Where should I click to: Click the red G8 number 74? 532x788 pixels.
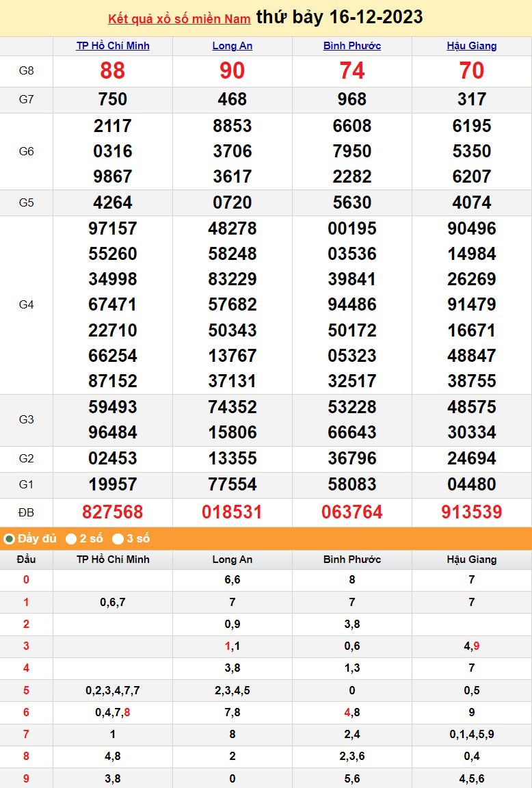(x=352, y=71)
